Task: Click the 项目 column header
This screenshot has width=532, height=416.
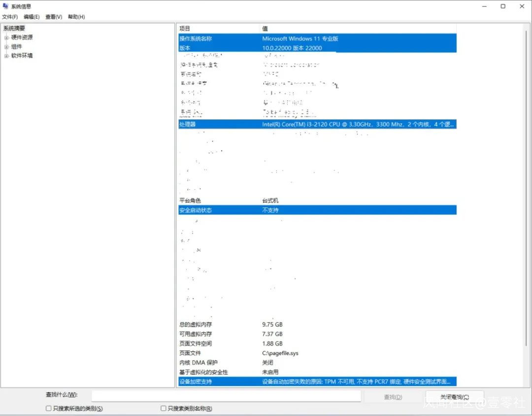Action: click(x=219, y=29)
